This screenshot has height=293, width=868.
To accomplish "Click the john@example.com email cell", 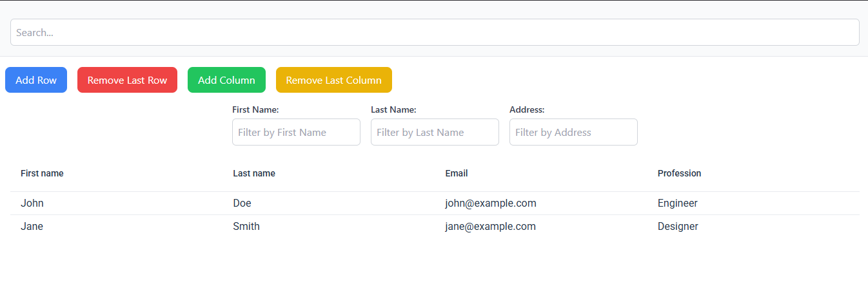I will 491,203.
